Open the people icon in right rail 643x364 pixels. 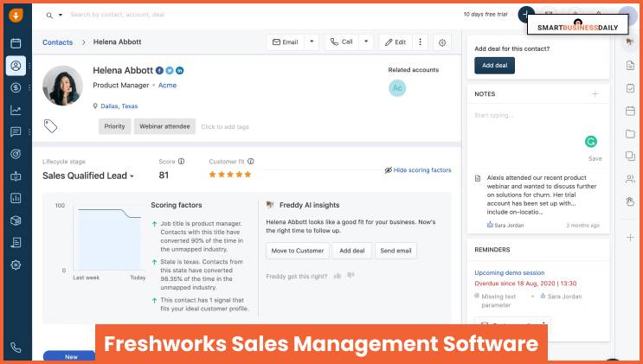click(630, 179)
